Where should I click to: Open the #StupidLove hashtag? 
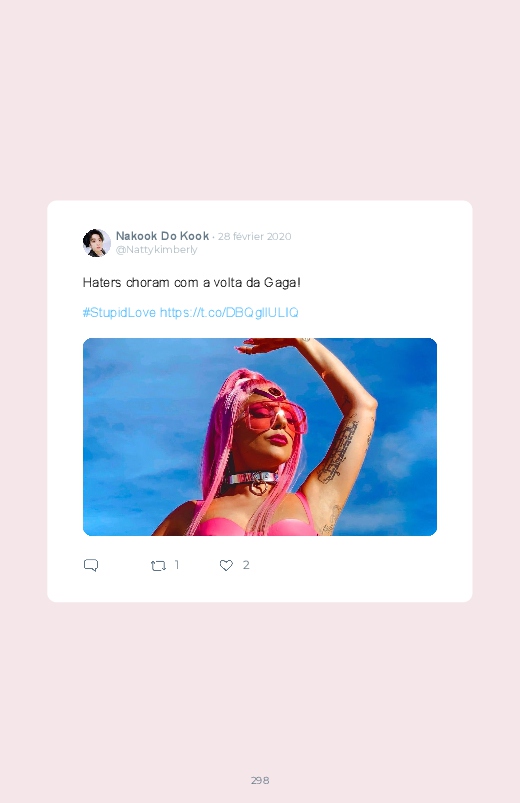click(x=119, y=312)
